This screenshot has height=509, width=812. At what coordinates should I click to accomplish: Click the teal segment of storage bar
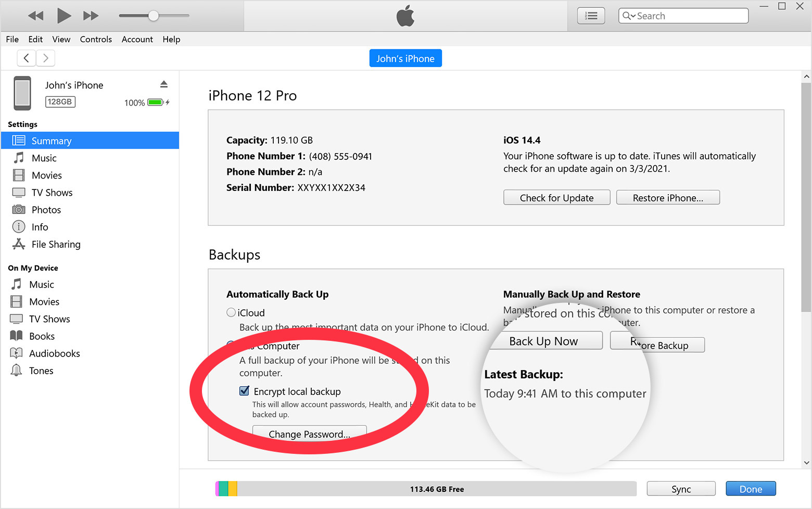(223, 489)
